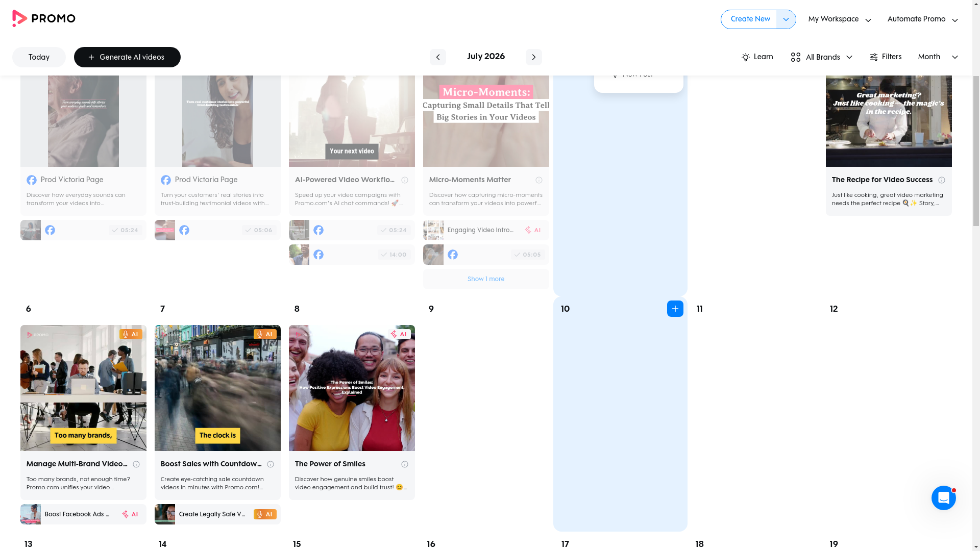This screenshot has width=980, height=551.
Task: Go to next month arrow
Action: pos(533,57)
